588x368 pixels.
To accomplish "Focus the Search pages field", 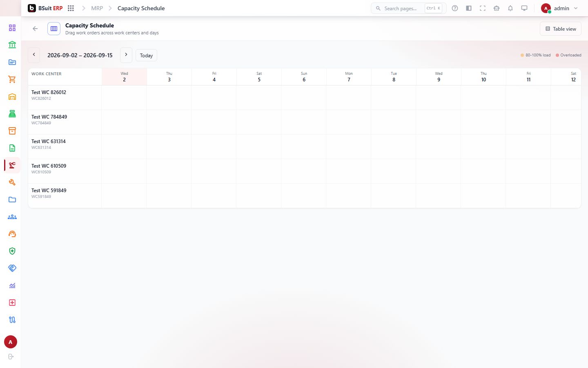I will point(409,8).
